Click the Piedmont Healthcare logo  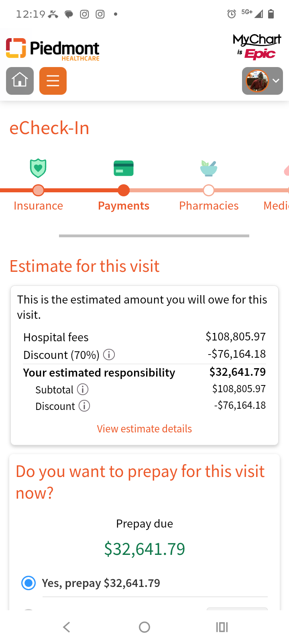coord(53,49)
